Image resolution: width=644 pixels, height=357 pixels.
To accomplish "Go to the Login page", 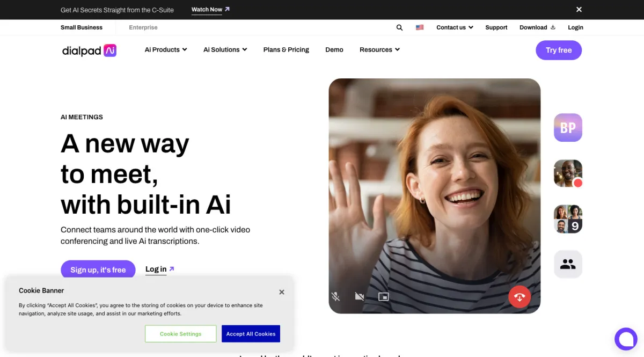I will click(575, 27).
